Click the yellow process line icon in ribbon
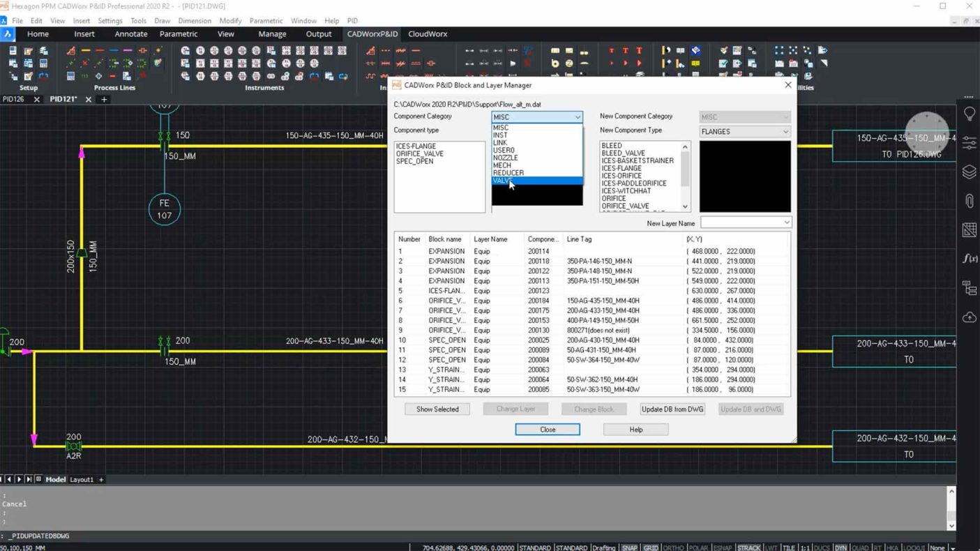Image resolution: width=980 pixels, height=551 pixels. (x=85, y=50)
